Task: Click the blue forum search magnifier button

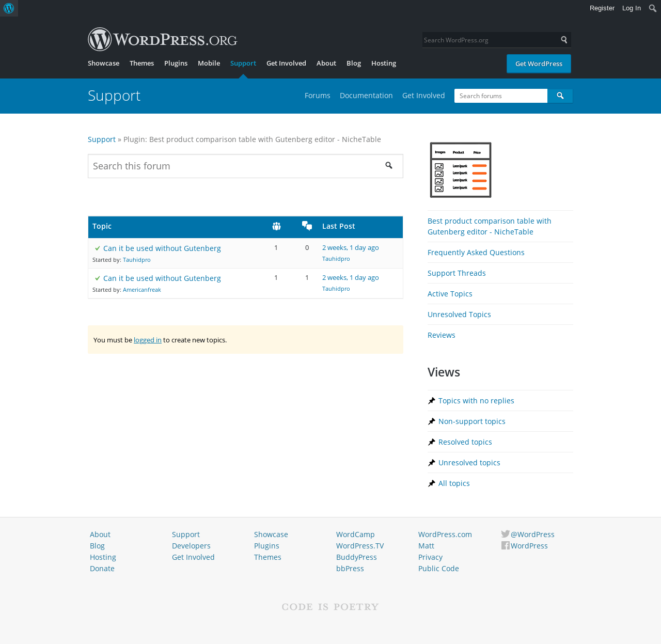Action: coord(560,96)
